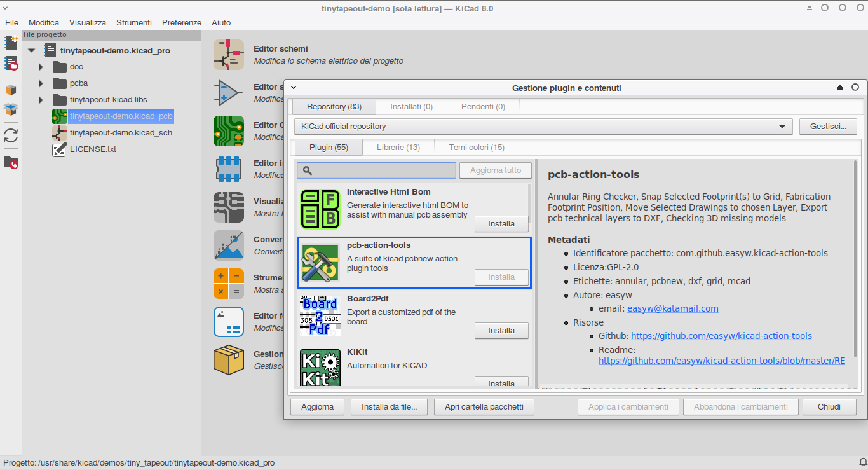Click the unarchive project icon below the box

(x=11, y=109)
